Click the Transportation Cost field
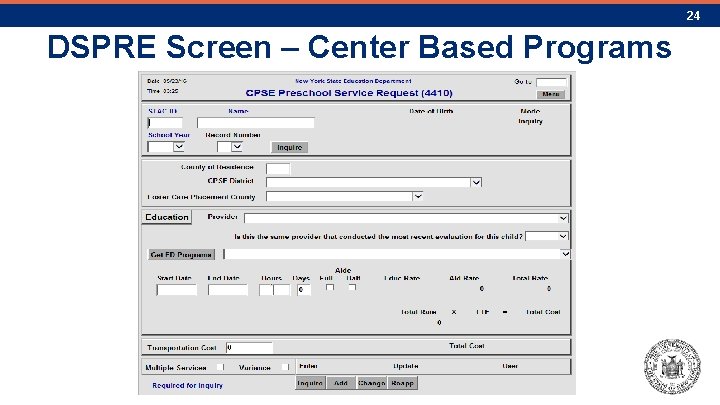 (x=249, y=348)
